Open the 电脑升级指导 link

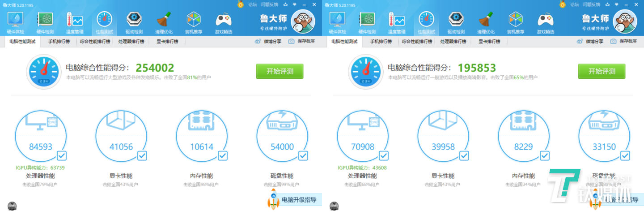299,200
